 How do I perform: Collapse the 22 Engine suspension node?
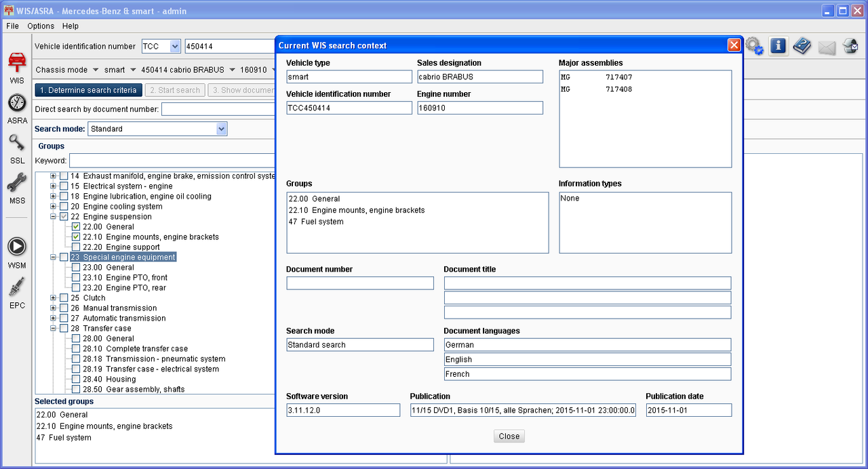53,216
